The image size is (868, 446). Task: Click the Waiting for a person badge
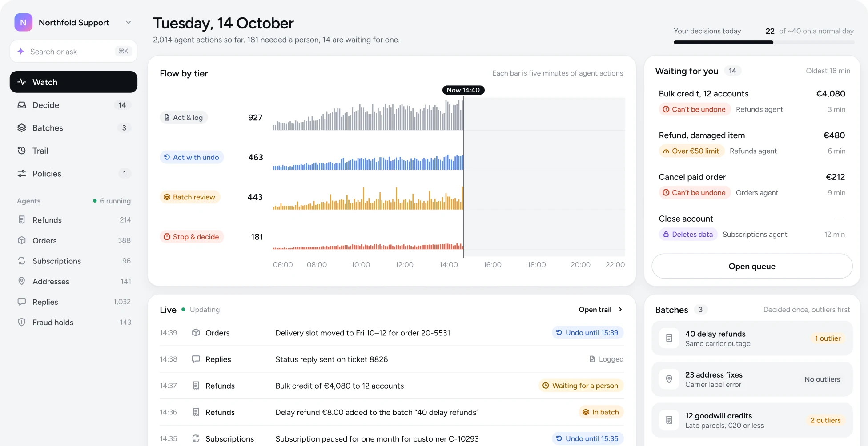[581, 386]
